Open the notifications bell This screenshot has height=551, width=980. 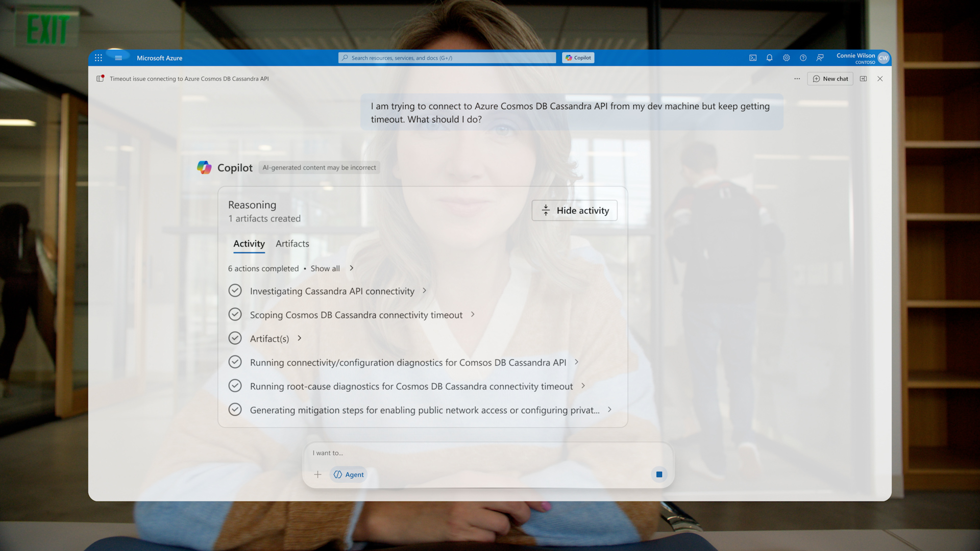click(769, 58)
